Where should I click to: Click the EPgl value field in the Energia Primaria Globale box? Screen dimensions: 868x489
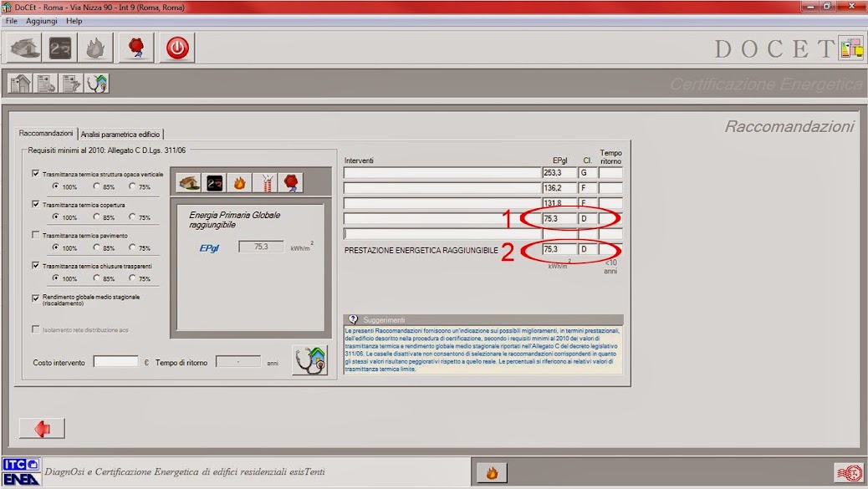tap(261, 247)
